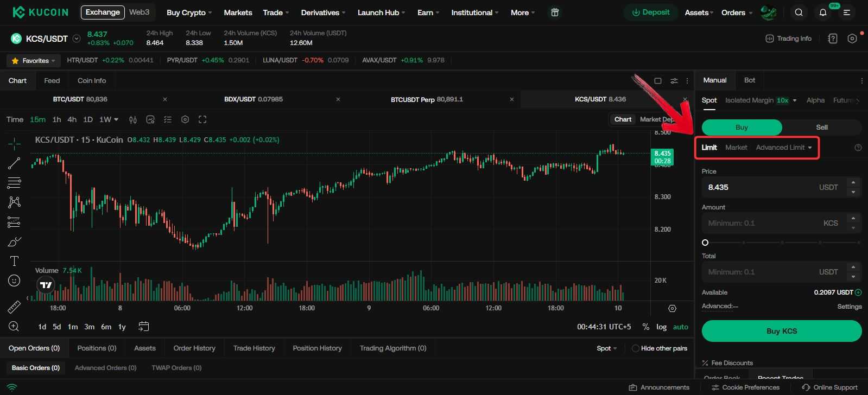Select the Market order type
Screen dimensions: 868x395
click(x=736, y=148)
